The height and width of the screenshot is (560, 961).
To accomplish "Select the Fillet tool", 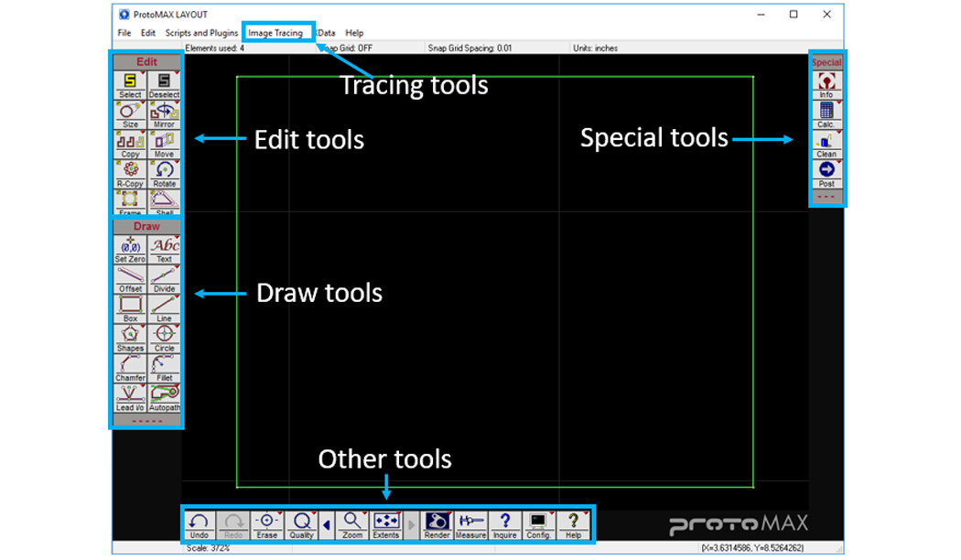I will [x=164, y=367].
